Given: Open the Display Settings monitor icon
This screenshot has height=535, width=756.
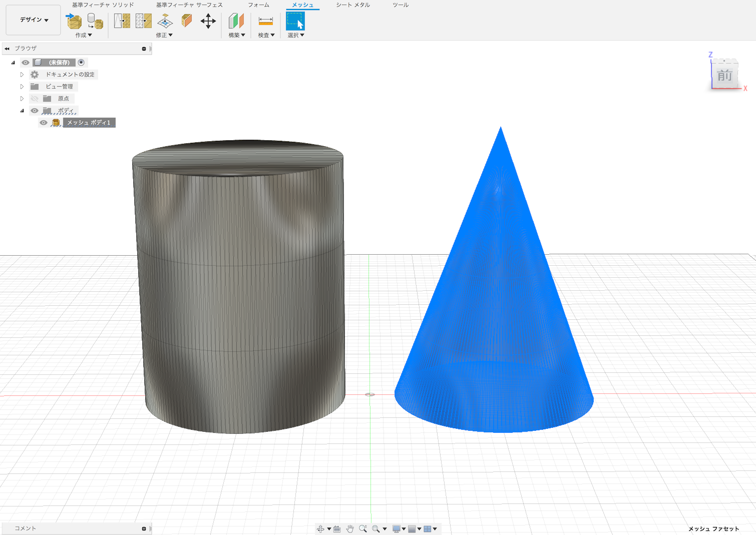Looking at the screenshot, I should 396,528.
